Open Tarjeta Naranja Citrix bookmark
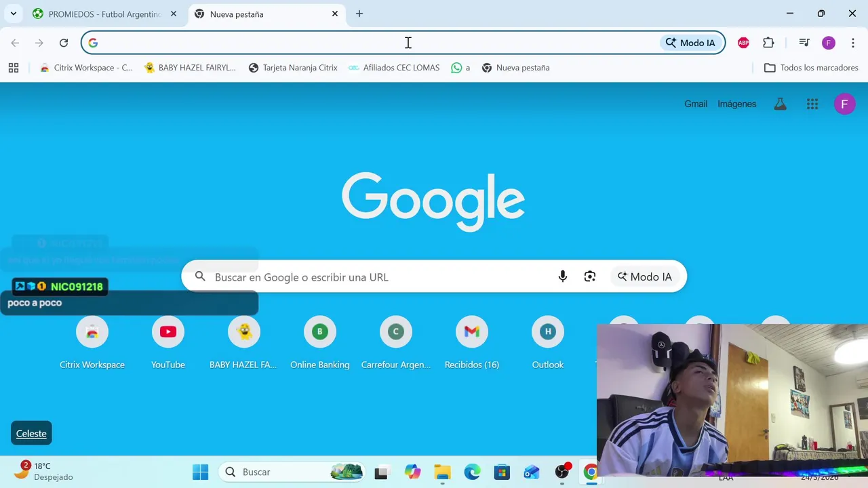This screenshot has height=488, width=868. (293, 68)
